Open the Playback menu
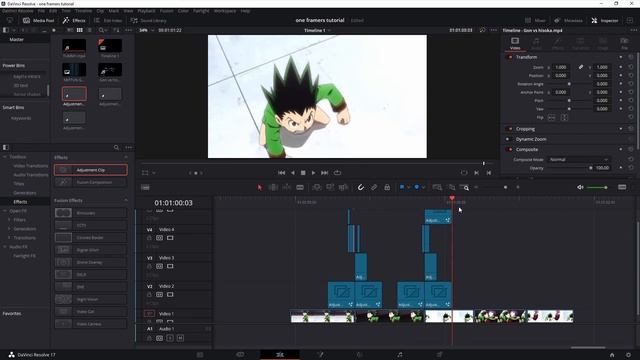640x360 pixels. (146, 11)
